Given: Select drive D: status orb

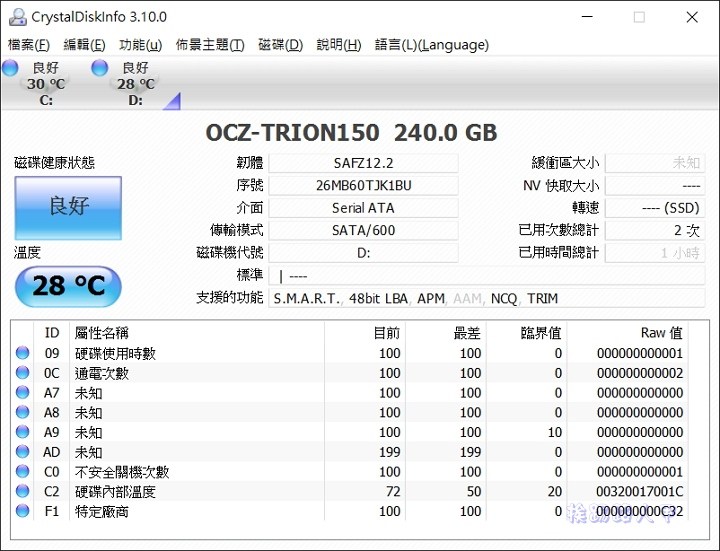Looking at the screenshot, I should pyautogui.click(x=100, y=67).
